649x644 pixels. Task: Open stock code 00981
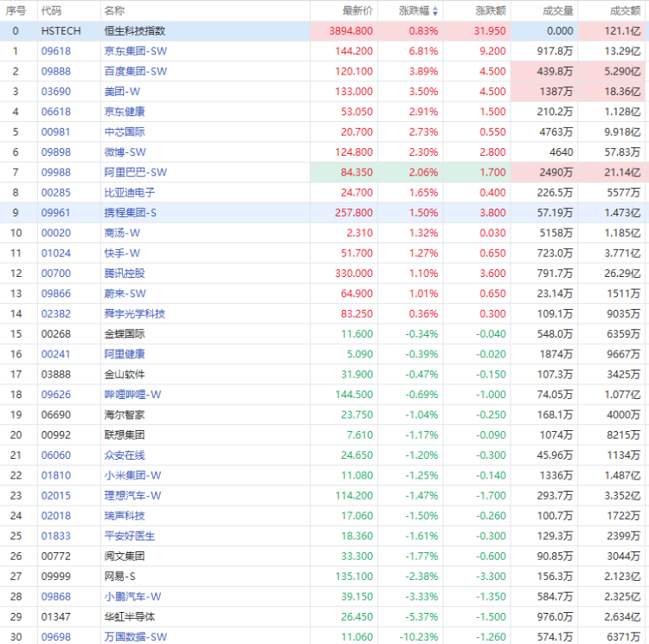tap(56, 132)
